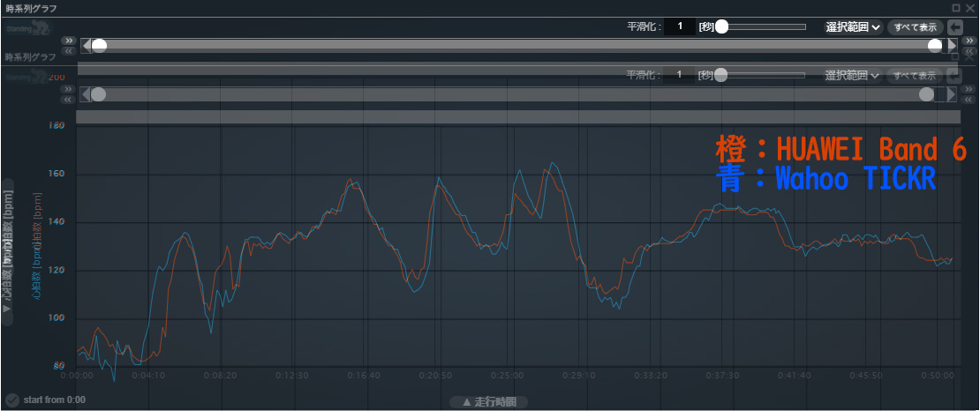Click the bright back-arrow icon next to すべて表示
Image resolution: width=980 pixels, height=411 pixels.
click(955, 26)
